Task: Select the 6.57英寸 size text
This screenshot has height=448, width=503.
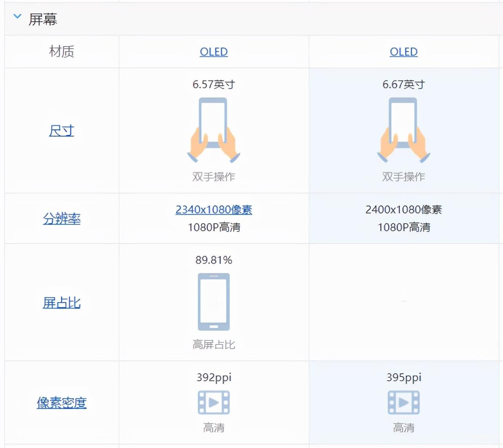Action: [214, 84]
